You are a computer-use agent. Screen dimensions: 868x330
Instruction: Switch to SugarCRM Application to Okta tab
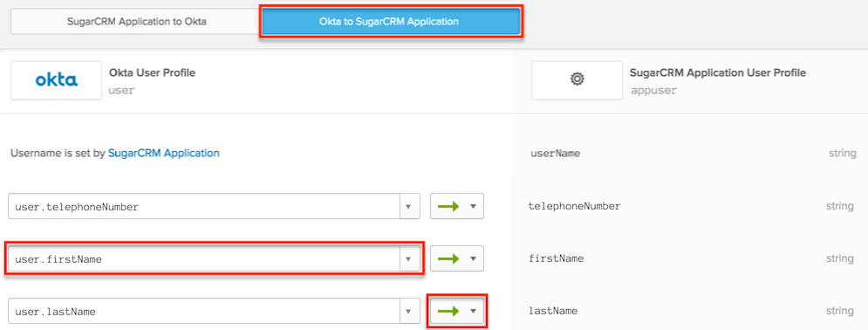136,22
